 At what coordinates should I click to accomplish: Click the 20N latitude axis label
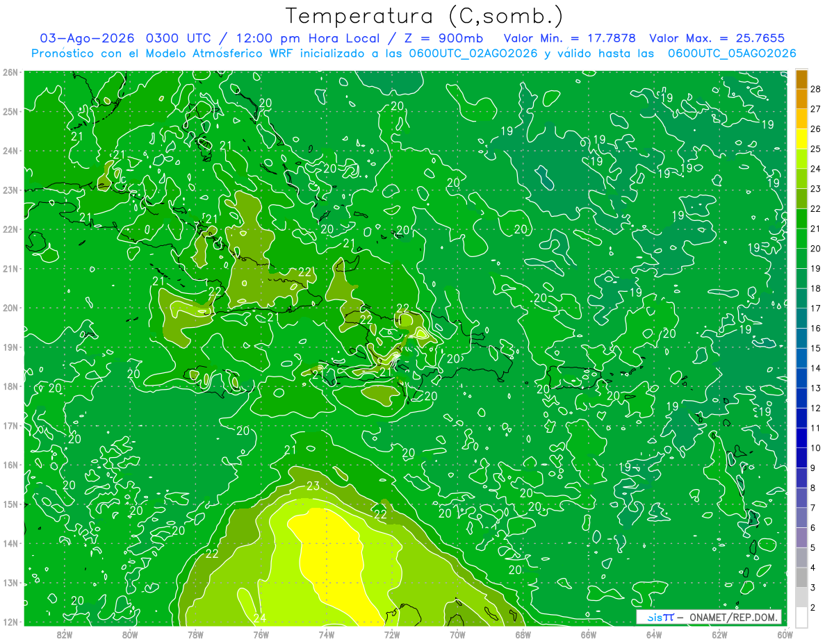click(10, 308)
